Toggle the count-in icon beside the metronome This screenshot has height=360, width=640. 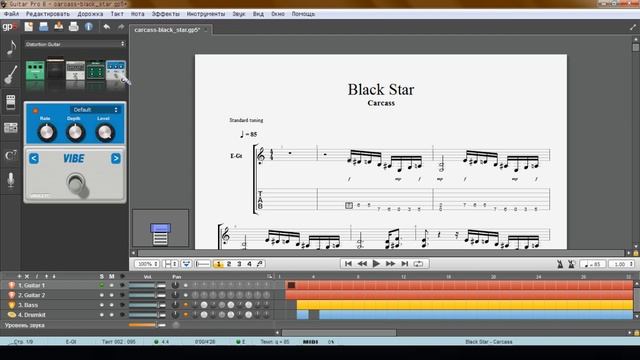click(571, 264)
